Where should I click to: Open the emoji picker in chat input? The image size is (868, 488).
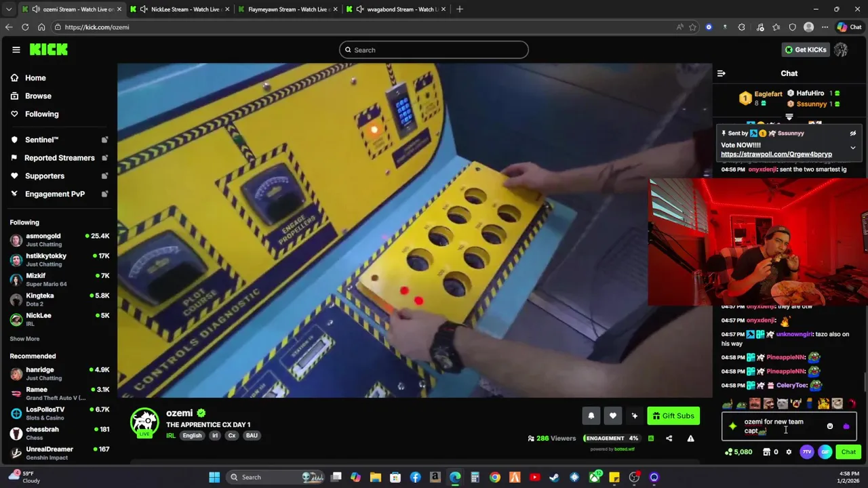[x=830, y=426]
